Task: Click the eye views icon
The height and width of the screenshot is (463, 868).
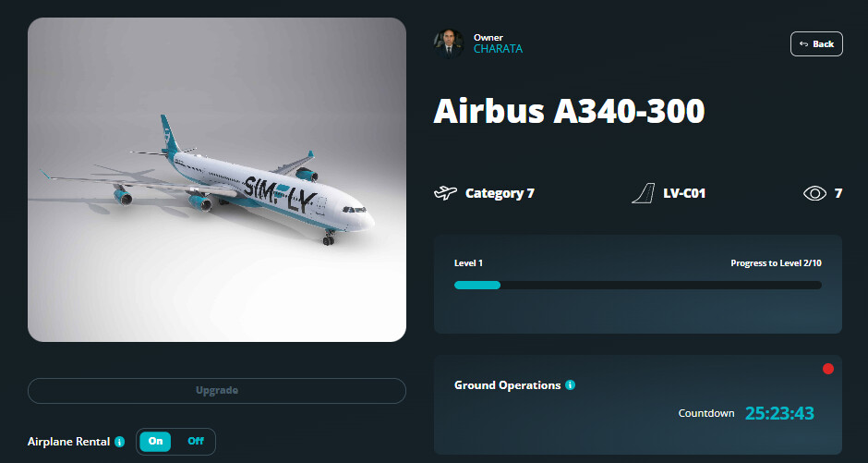Action: pos(814,193)
